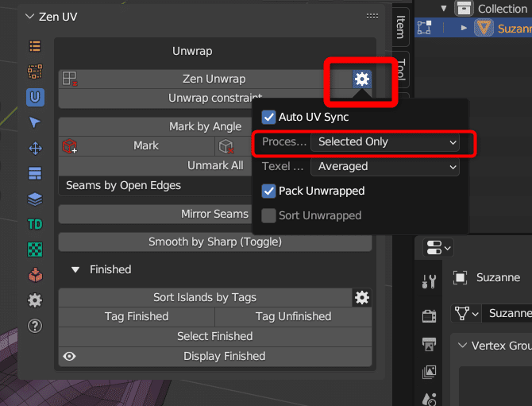
Task: Click the outliner object restriction icon
Action: coord(424,28)
